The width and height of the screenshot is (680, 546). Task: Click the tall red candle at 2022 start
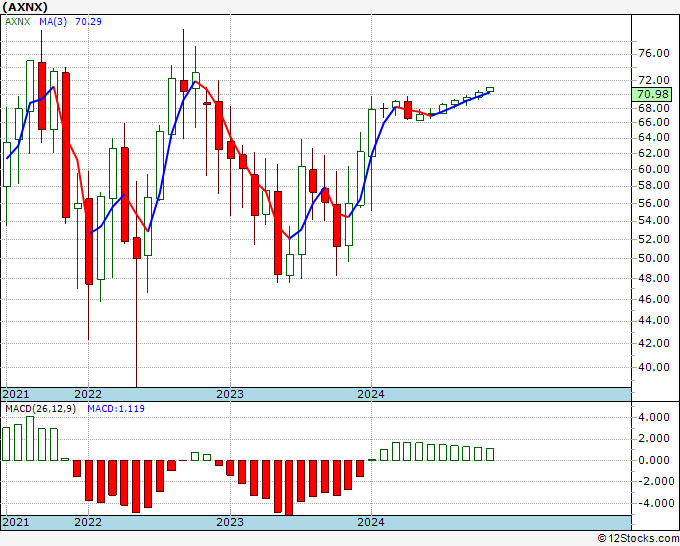(88, 241)
